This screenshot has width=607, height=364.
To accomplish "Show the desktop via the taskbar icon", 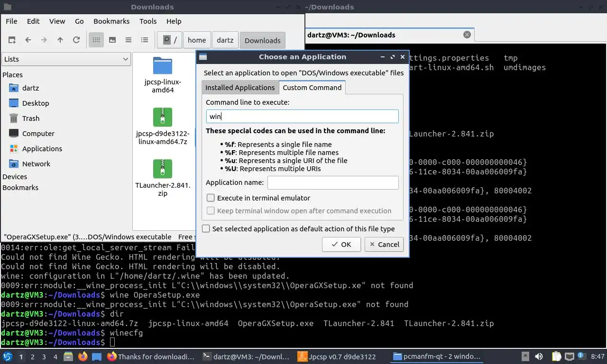I will [x=97, y=356].
